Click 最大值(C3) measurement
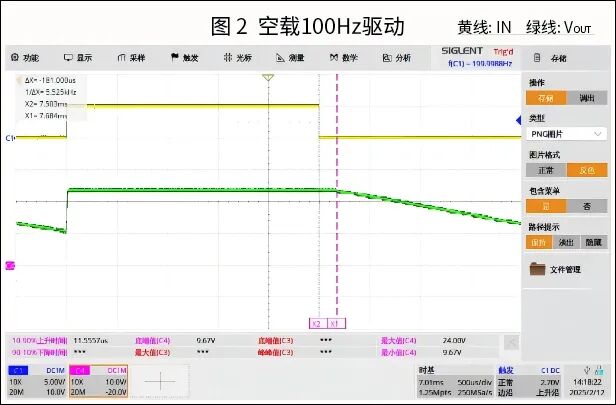 point(152,352)
